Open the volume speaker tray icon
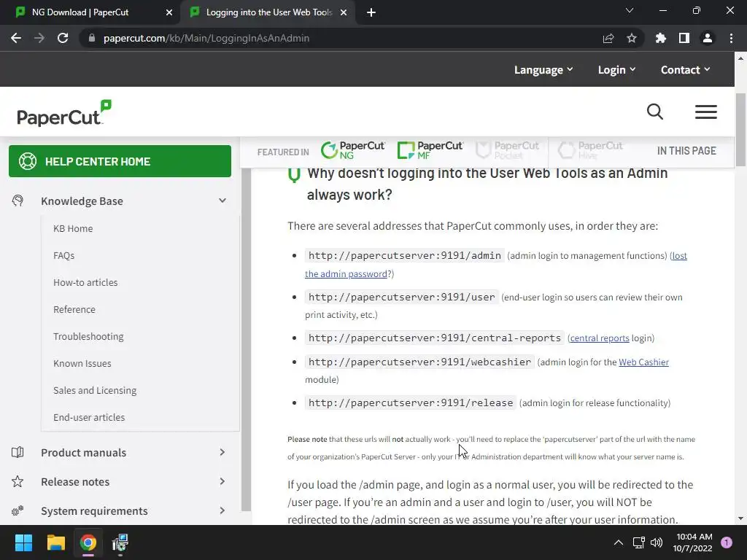Viewport: 747px width, 560px height. [x=657, y=542]
